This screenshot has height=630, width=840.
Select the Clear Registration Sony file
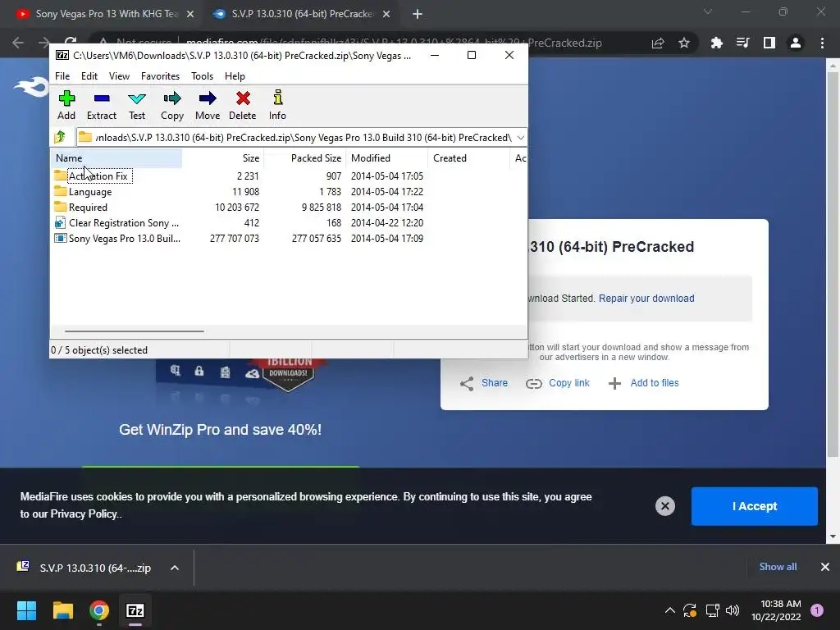pyautogui.click(x=123, y=223)
